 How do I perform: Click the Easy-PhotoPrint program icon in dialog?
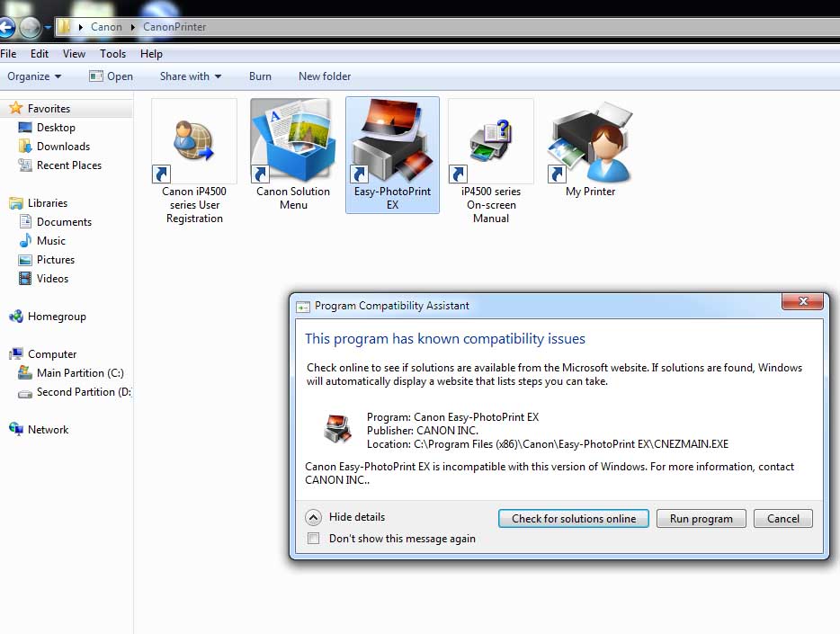[x=337, y=429]
